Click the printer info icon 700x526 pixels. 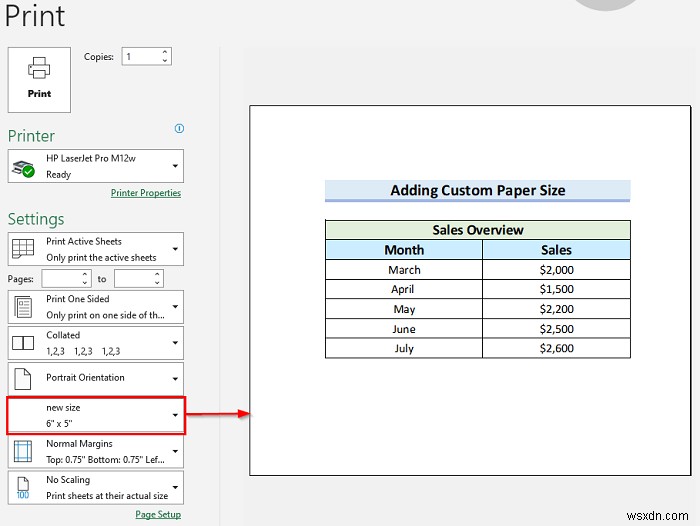tap(179, 129)
